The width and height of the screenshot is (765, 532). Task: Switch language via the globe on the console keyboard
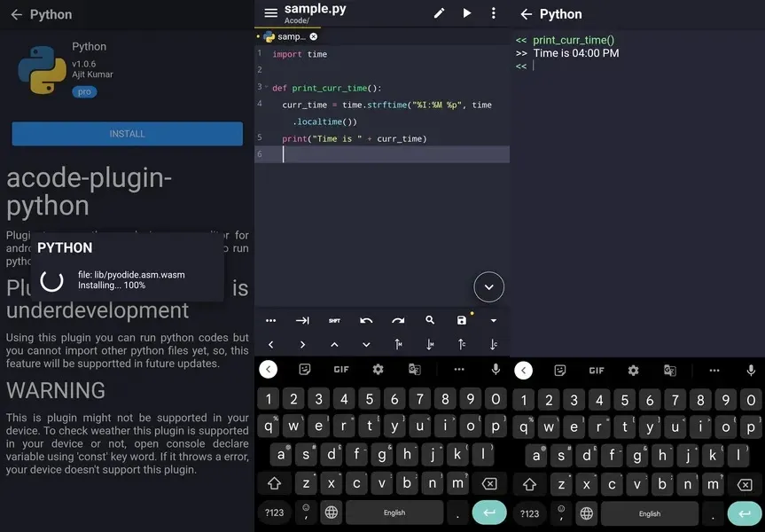pyautogui.click(x=587, y=513)
